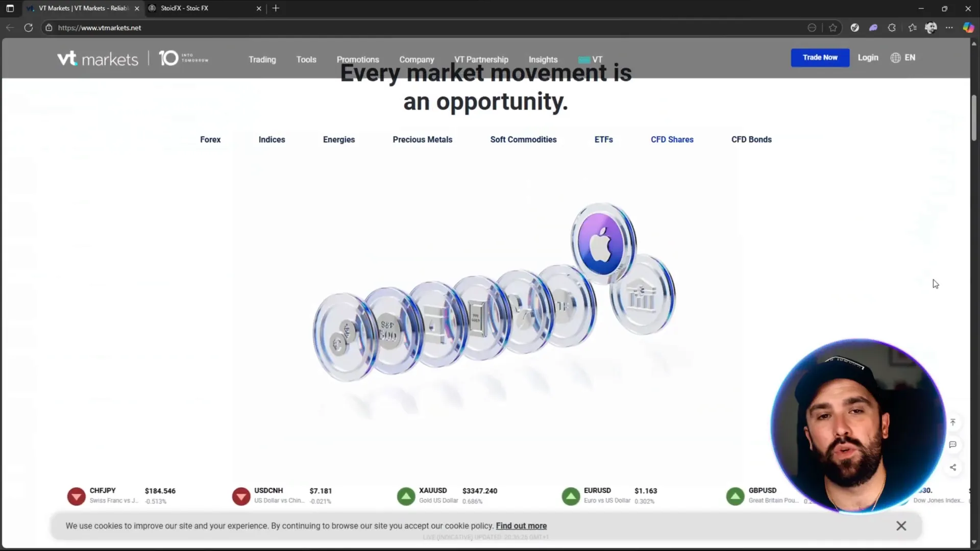Click the GBPUSD ticker symbol

pos(763,490)
